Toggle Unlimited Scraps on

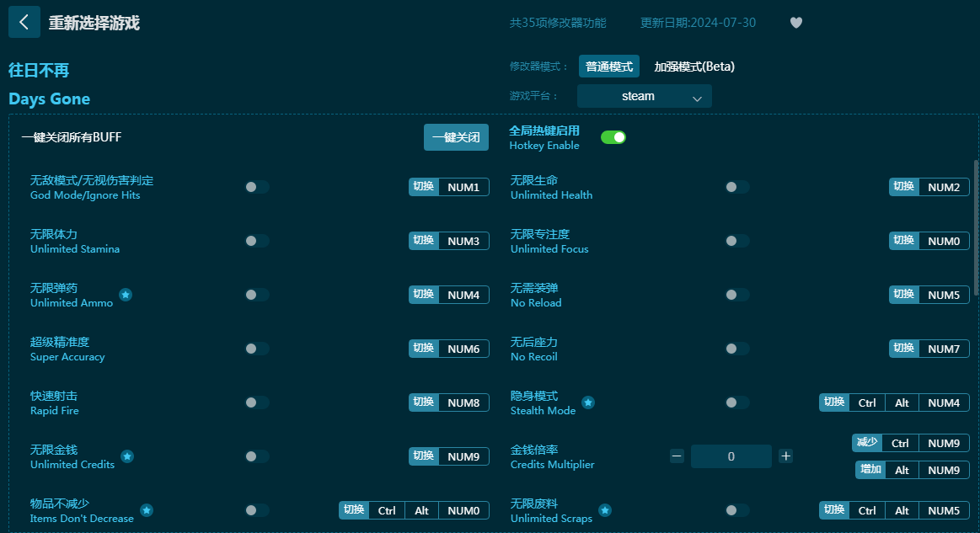coord(736,510)
